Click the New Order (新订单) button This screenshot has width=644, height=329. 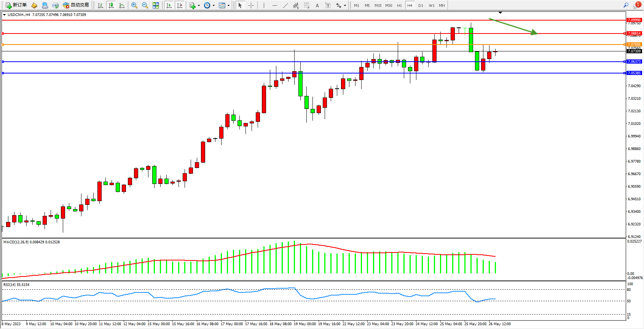[16, 5]
